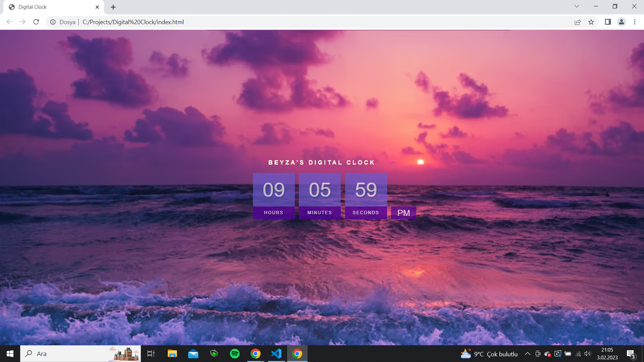Open the Chrome profile avatar
This screenshot has width=644, height=362.
pos(621,22)
